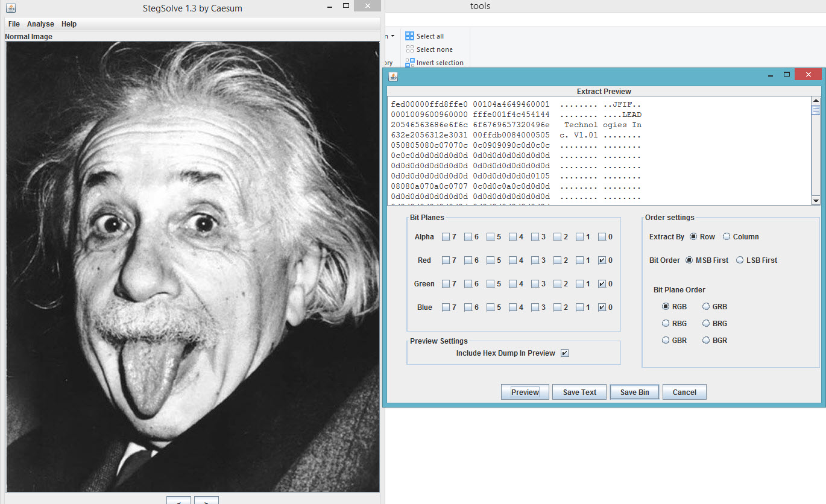Screen dimensions: 826x504
Task: Toggle Include Hex Dump In Preview checkbox
Action: click(x=564, y=353)
